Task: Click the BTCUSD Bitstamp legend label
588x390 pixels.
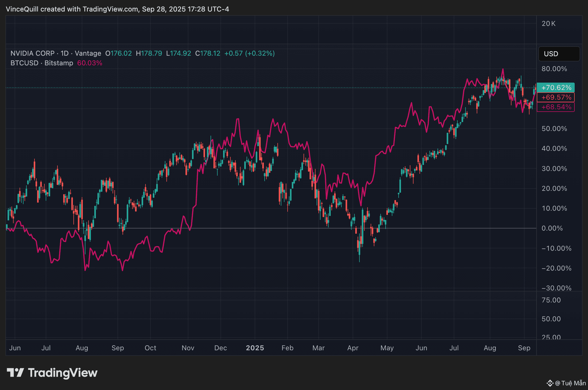Action: (42, 63)
